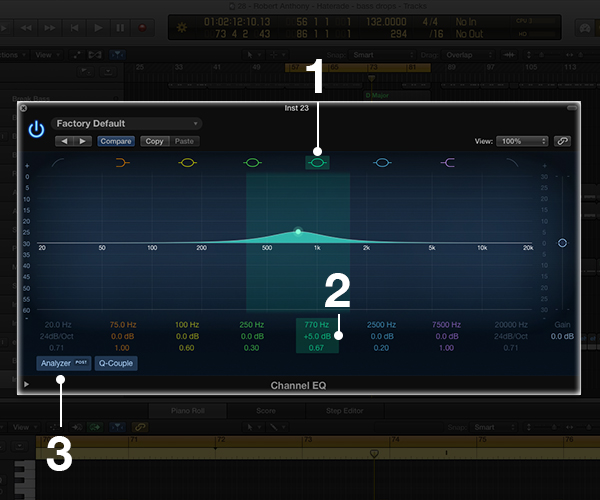Click the waveform zoom icon in Tracks toolbar
The height and width of the screenshot is (500, 600).
click(509, 55)
